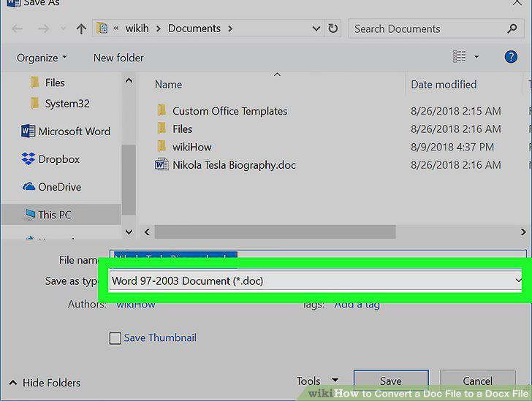Open the address bar history dropdown

coord(316,28)
